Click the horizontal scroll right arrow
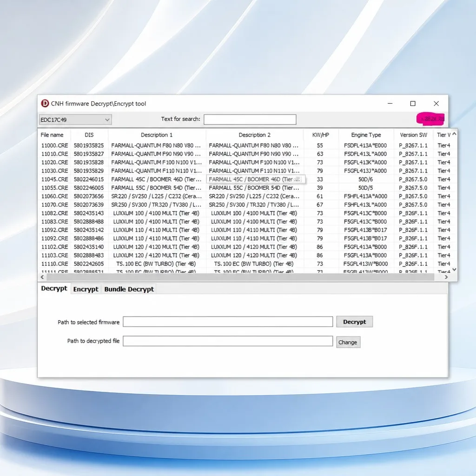 tap(446, 277)
